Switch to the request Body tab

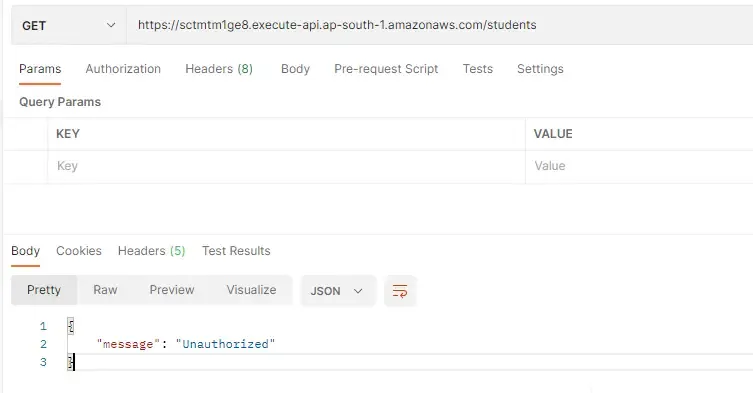click(295, 69)
